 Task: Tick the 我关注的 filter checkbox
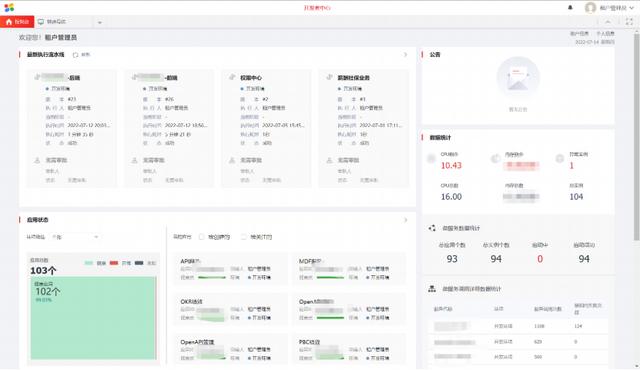(x=244, y=237)
